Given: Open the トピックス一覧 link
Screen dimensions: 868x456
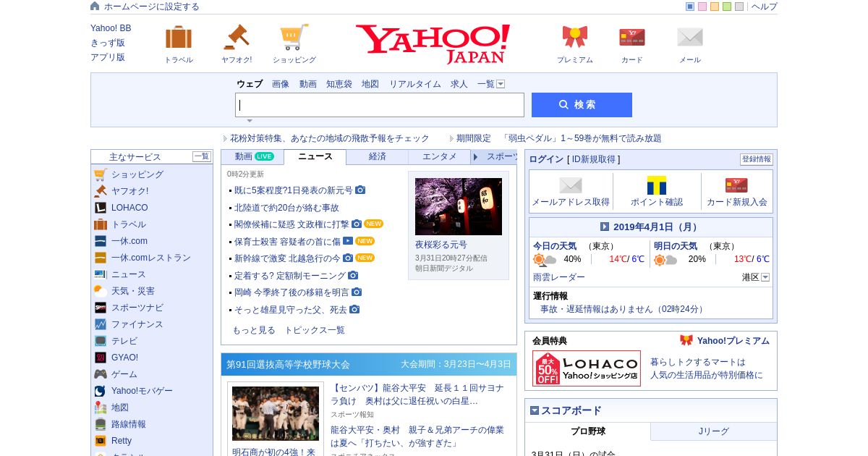Looking at the screenshot, I should click(315, 330).
